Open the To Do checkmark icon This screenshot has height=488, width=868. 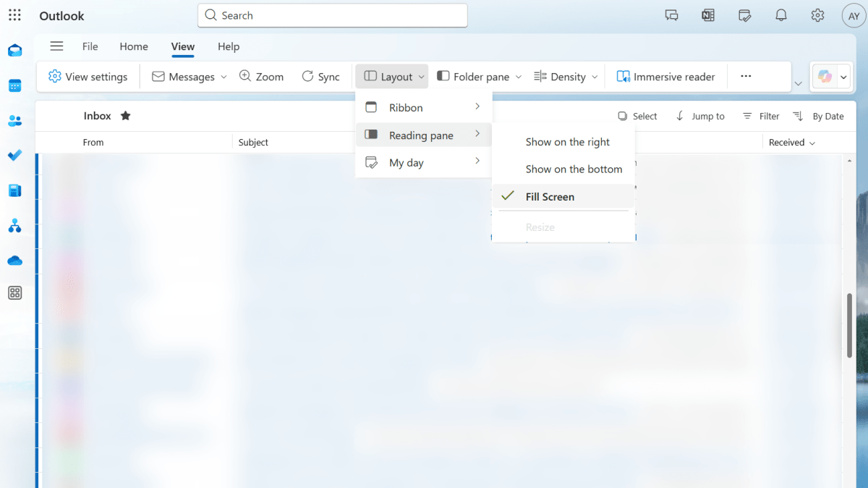click(14, 155)
